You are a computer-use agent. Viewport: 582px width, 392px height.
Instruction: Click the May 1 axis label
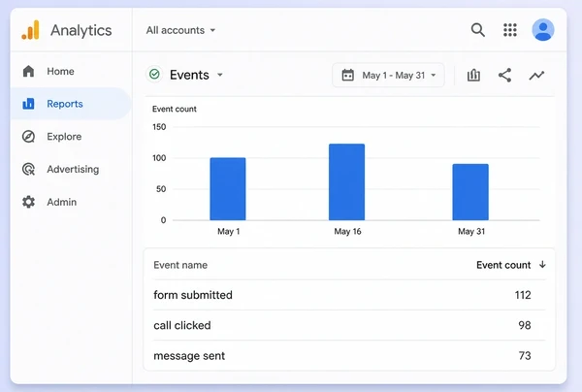[229, 231]
